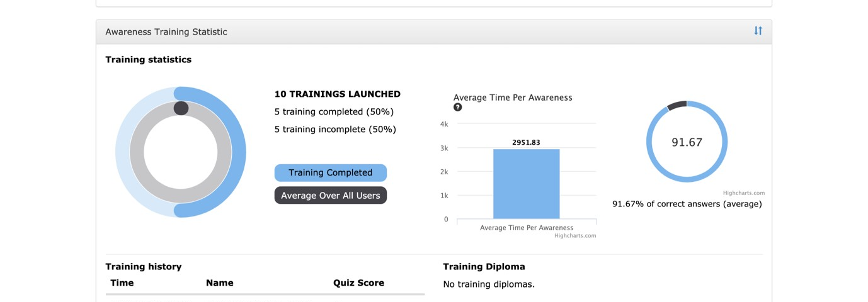868x302 pixels.
Task: Open Highcharts.com link under score gauge
Action: (744, 193)
